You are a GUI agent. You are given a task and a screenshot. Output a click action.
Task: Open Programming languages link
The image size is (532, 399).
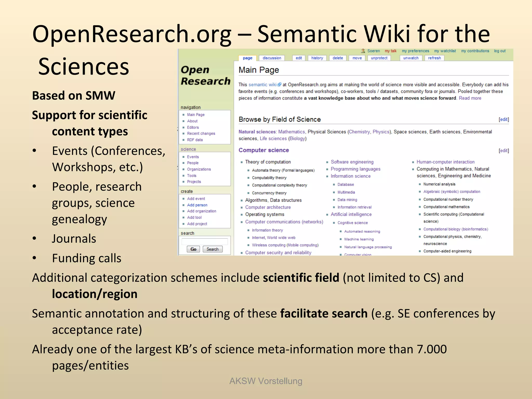point(355,169)
